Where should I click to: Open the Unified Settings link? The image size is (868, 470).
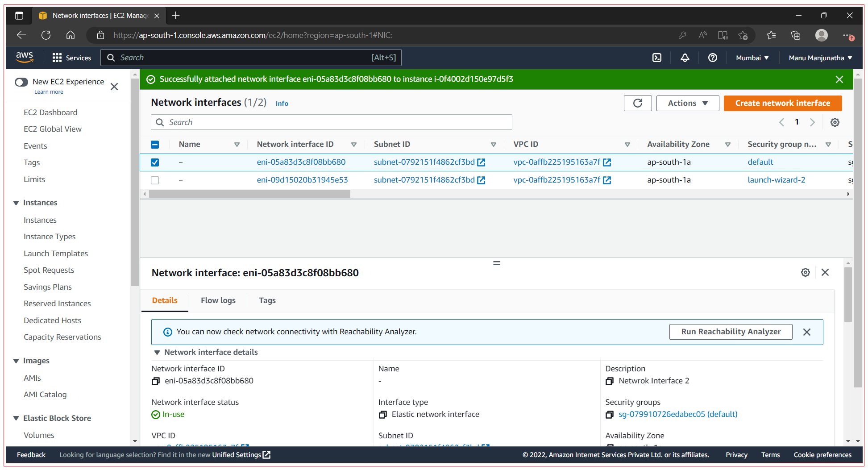pos(241,455)
